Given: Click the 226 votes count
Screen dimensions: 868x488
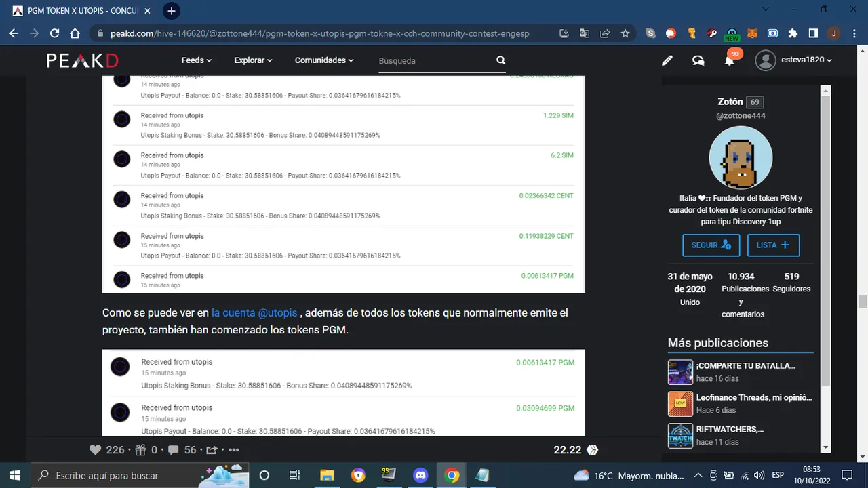Looking at the screenshot, I should coord(115,450).
